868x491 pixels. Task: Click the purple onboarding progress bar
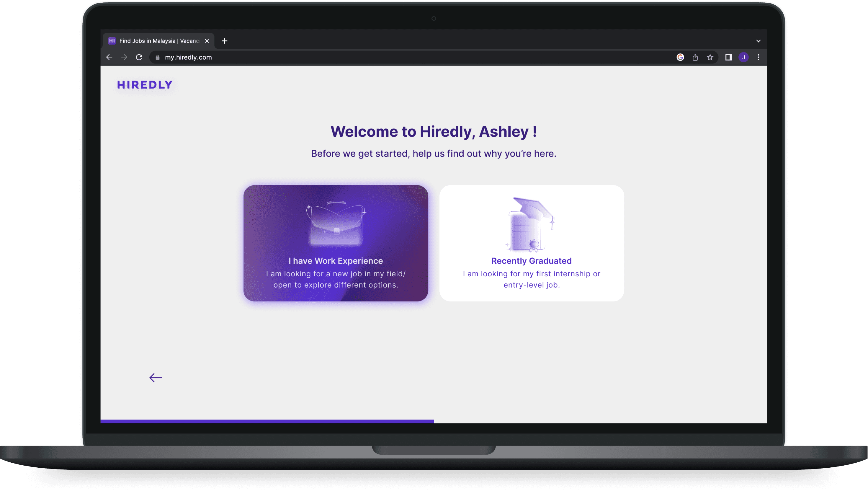(267, 421)
